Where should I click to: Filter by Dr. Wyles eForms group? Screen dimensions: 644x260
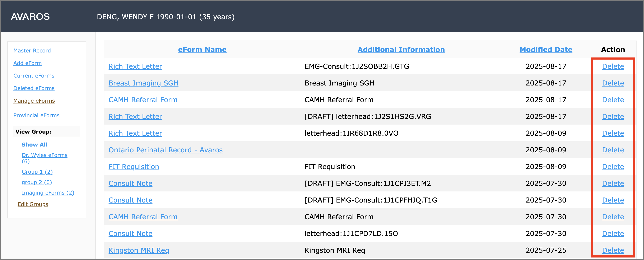point(44,155)
